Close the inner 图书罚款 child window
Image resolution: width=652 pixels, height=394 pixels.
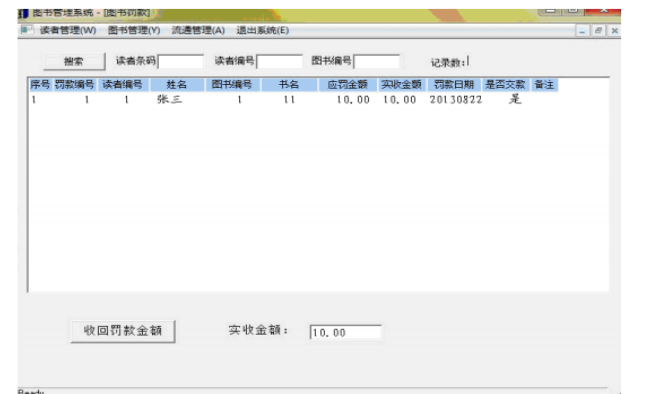[x=615, y=31]
